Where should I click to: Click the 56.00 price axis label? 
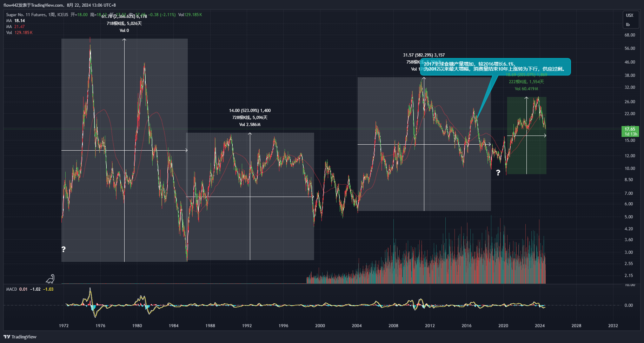coord(630,48)
